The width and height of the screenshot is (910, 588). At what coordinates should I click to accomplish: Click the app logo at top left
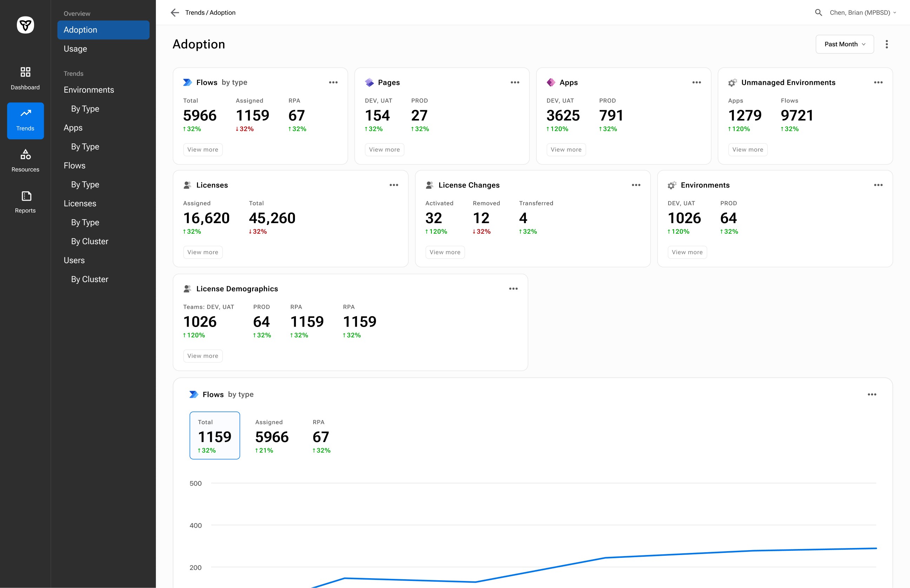[25, 25]
